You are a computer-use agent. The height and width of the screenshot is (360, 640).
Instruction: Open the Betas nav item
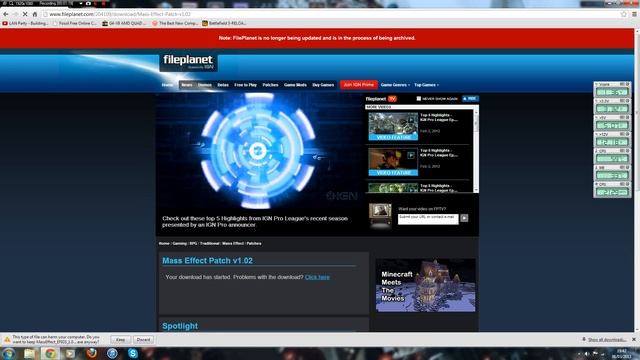click(x=223, y=85)
